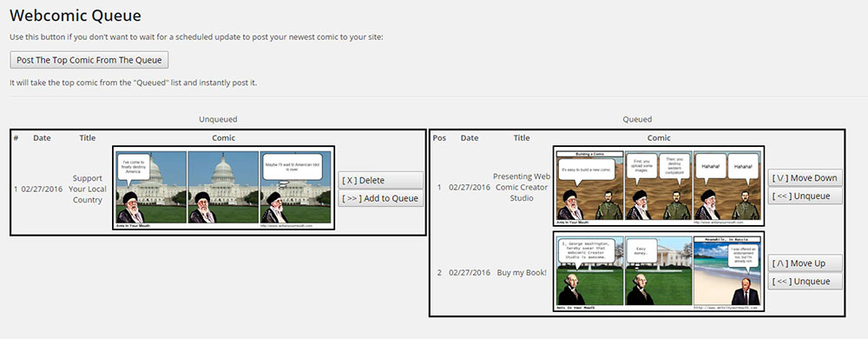The width and height of the screenshot is (868, 339).
Task: Click position number 2 in Queued list
Action: (x=439, y=273)
